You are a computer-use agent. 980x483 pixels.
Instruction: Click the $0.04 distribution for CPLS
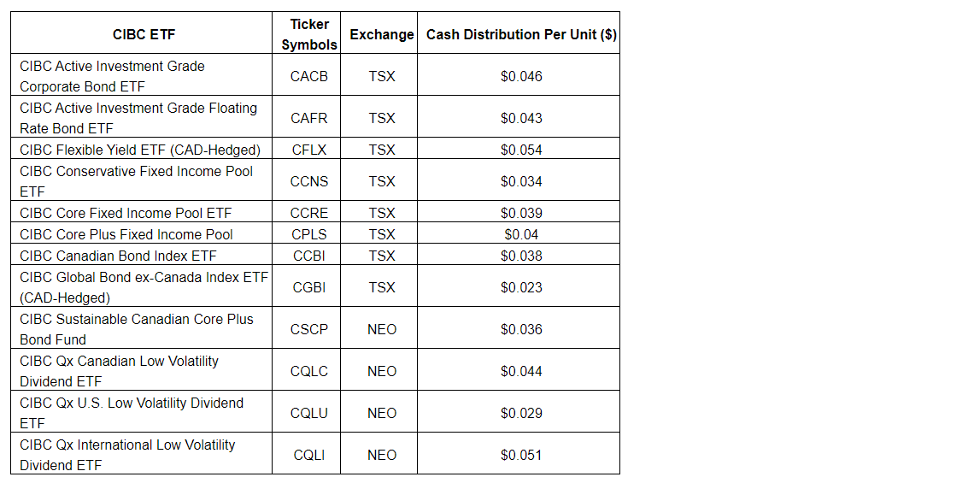click(521, 234)
